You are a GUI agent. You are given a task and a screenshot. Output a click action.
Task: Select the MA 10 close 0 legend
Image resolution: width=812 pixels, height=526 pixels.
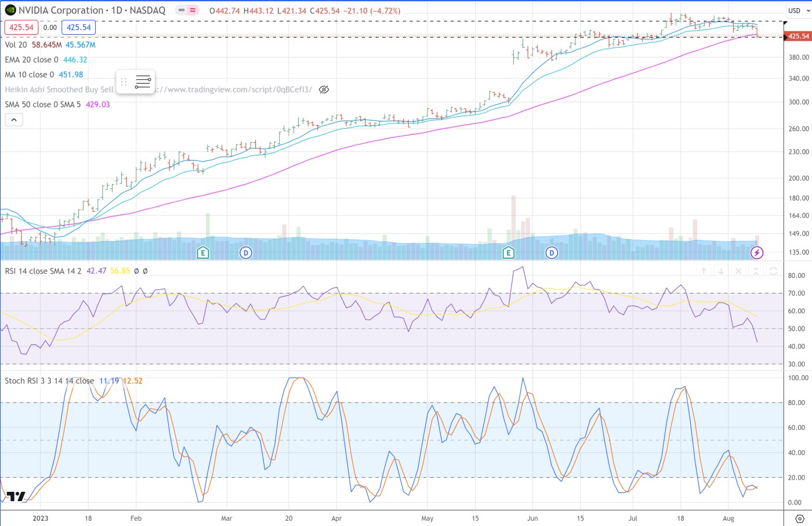(30, 75)
